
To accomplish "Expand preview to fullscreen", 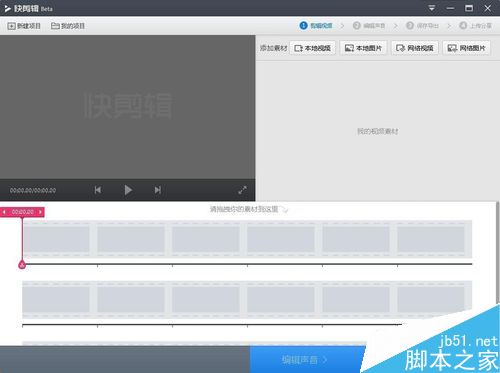I will 242,190.
